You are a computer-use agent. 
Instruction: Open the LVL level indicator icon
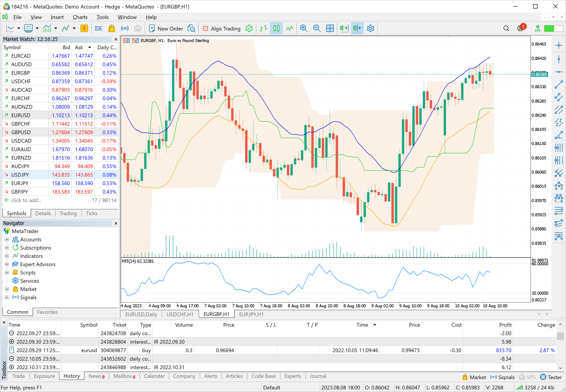(537, 29)
